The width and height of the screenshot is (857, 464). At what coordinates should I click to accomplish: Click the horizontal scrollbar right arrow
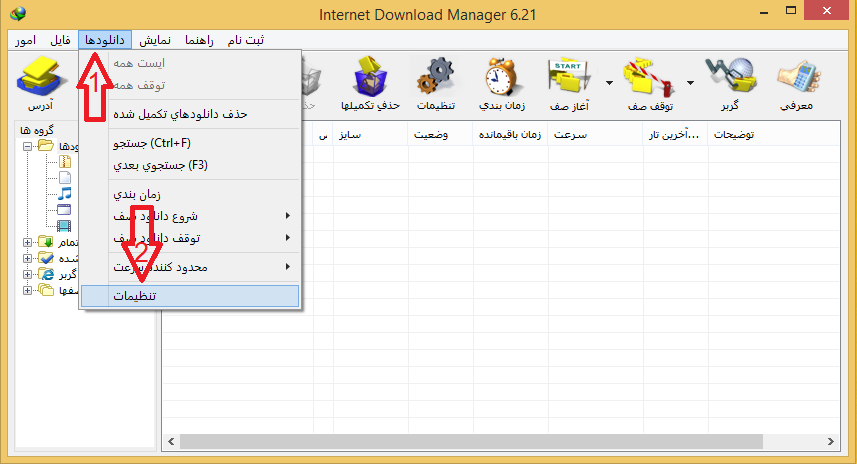tap(831, 441)
